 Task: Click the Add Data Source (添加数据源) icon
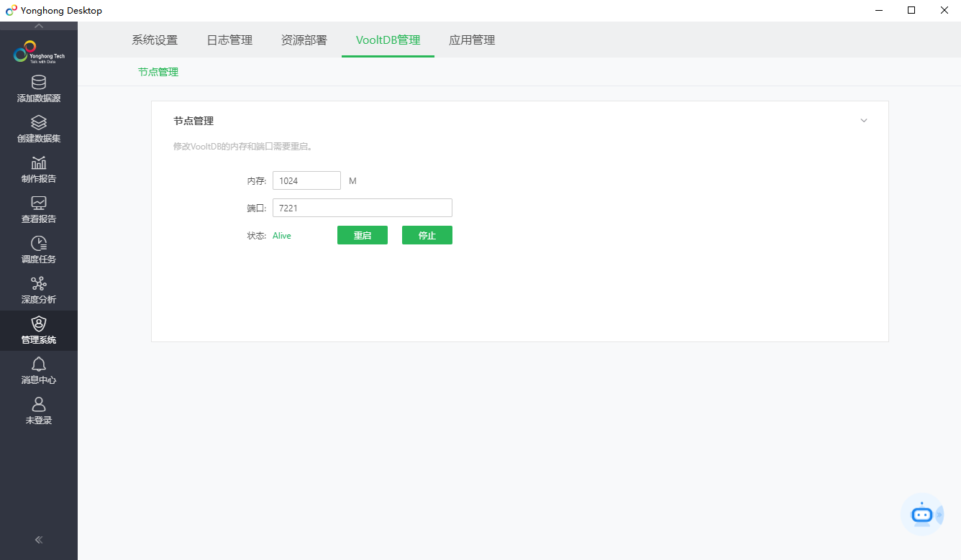coord(39,83)
